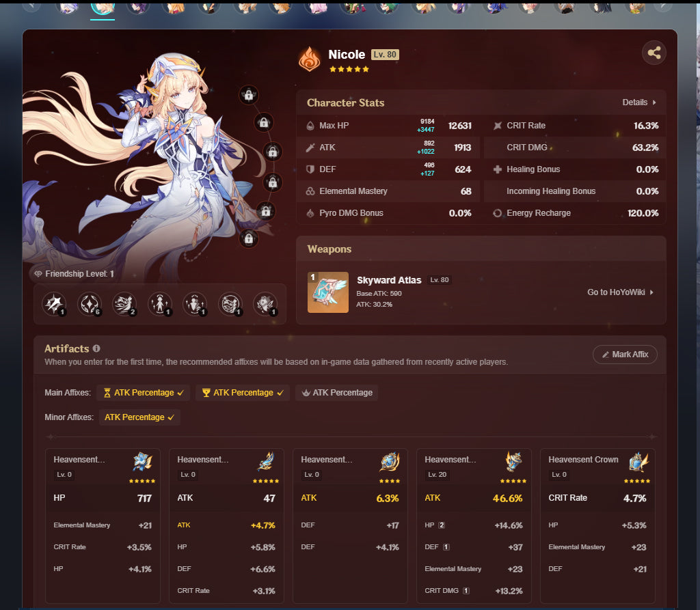Viewport: 700px width, 610px height.
Task: Click the Skyward Atlas weapon thumbnail
Action: coord(328,292)
